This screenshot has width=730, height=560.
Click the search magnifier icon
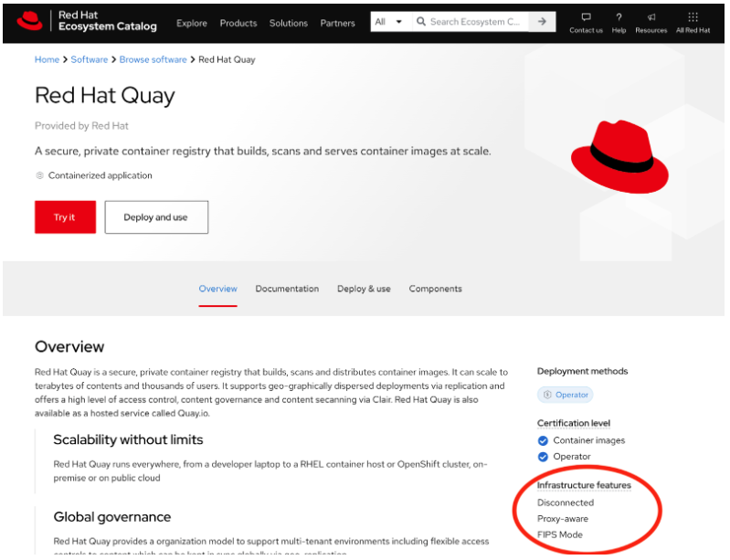click(421, 21)
